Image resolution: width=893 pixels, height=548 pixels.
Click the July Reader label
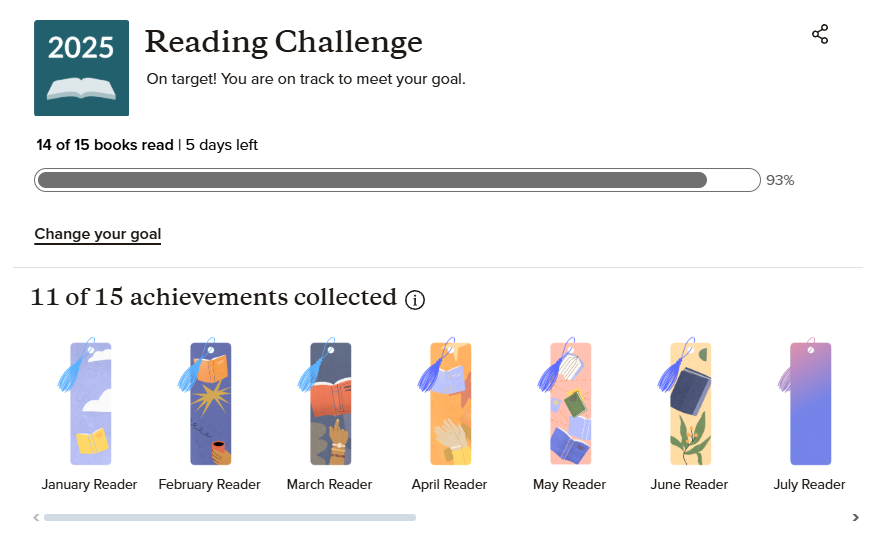(810, 484)
